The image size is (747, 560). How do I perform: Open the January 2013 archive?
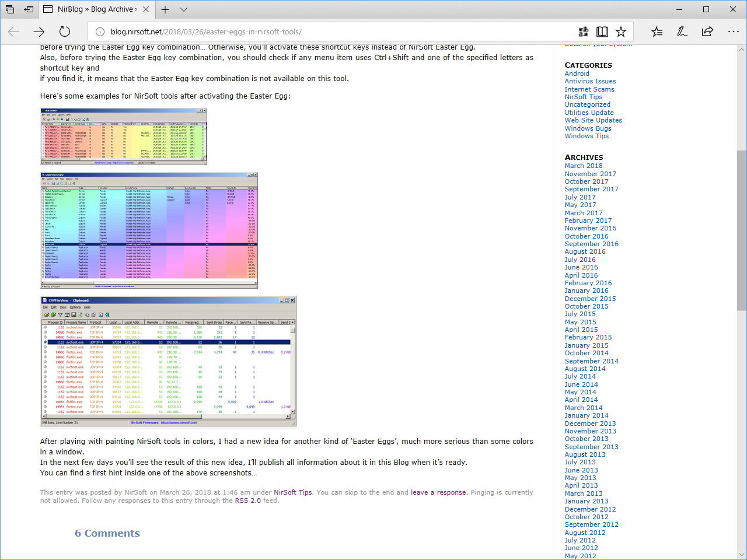[x=587, y=501]
